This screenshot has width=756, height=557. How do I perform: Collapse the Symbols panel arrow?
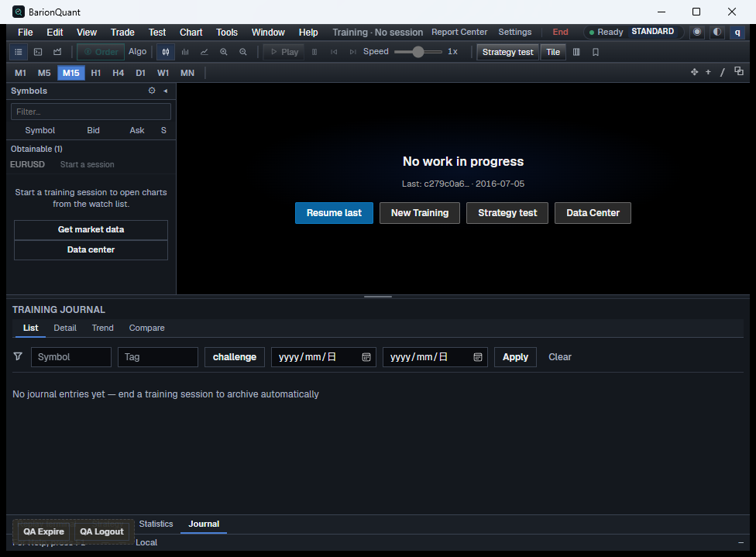click(x=166, y=91)
